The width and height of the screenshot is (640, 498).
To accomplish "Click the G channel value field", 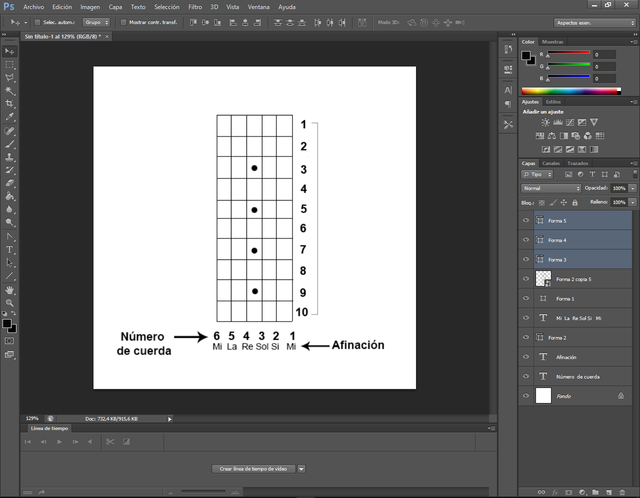I will point(604,67).
